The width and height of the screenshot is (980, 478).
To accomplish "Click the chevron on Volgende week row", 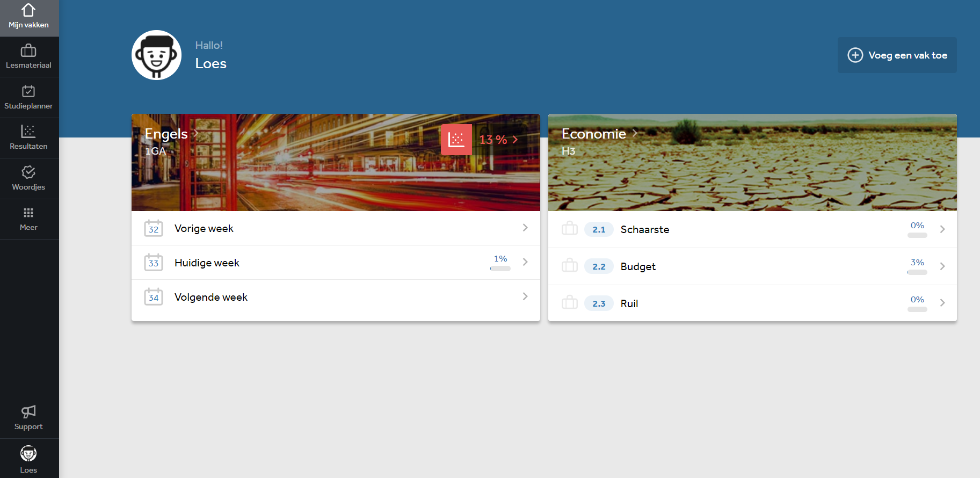I will [525, 296].
